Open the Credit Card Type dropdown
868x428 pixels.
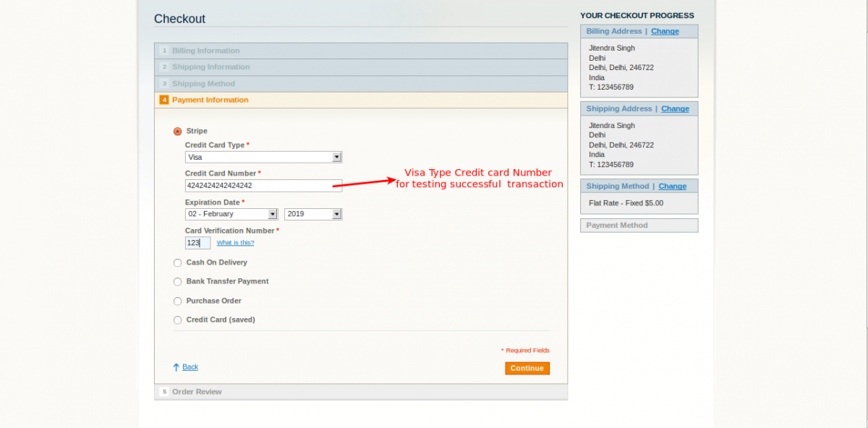pos(263,157)
